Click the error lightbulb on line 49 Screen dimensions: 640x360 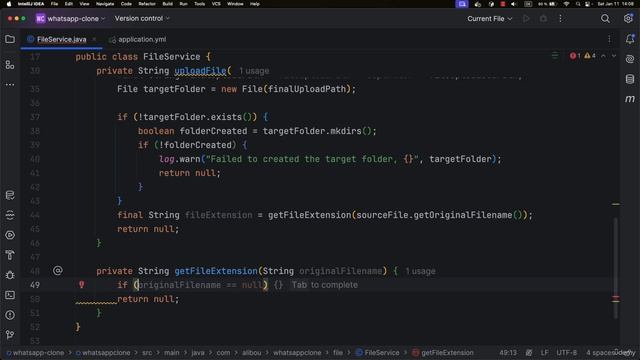click(x=82, y=284)
